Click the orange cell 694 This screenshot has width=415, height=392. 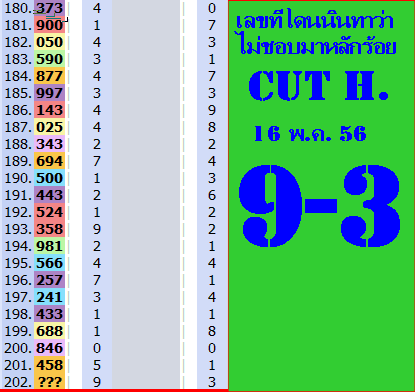coord(49,161)
